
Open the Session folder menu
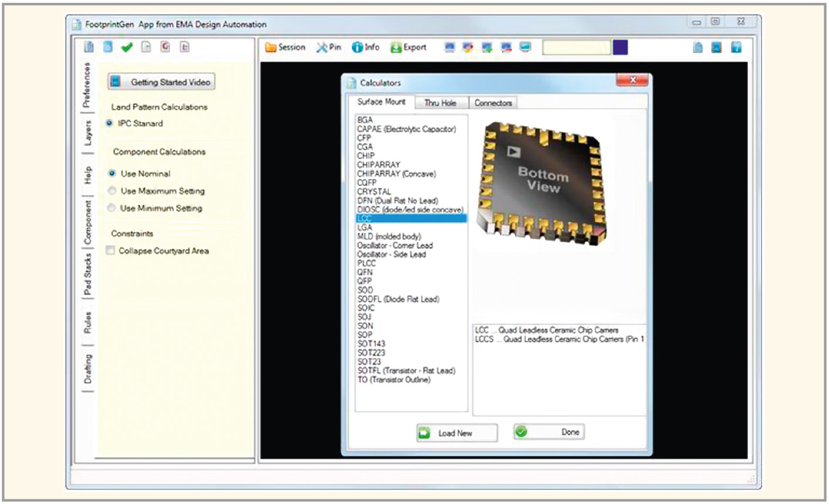[285, 48]
